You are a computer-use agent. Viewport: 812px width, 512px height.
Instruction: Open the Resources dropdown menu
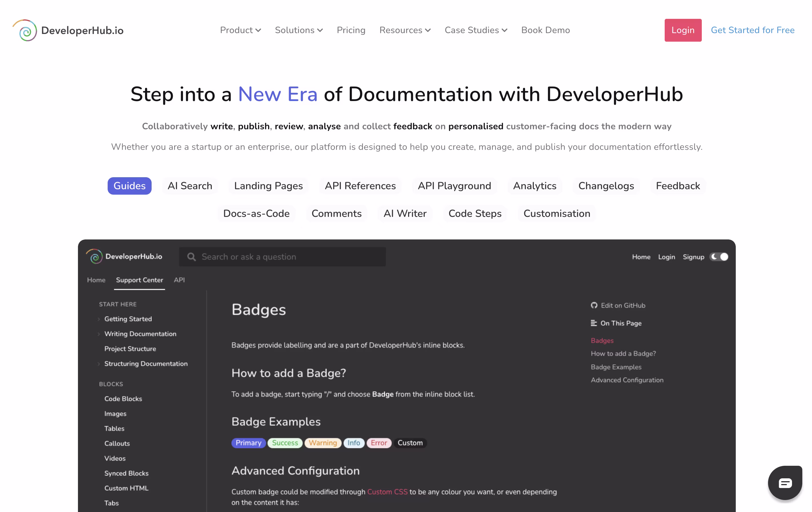[405, 30]
